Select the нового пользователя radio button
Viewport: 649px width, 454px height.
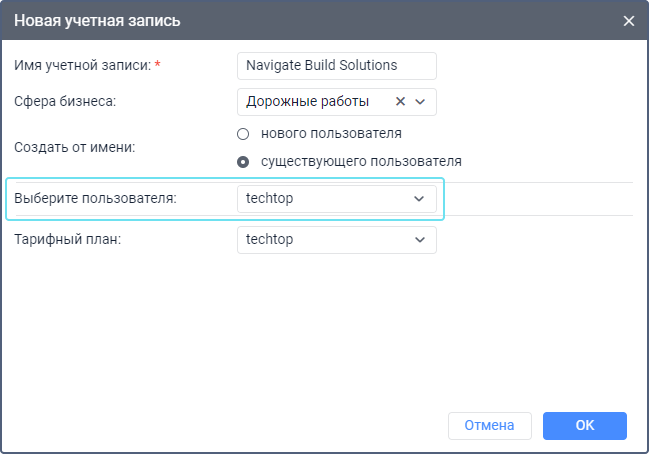tap(243, 133)
